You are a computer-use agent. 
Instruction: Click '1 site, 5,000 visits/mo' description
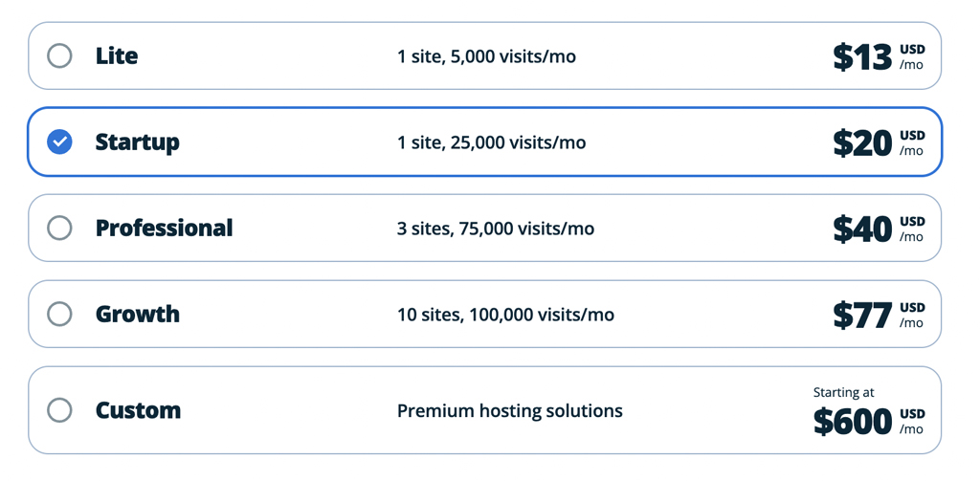486,56
